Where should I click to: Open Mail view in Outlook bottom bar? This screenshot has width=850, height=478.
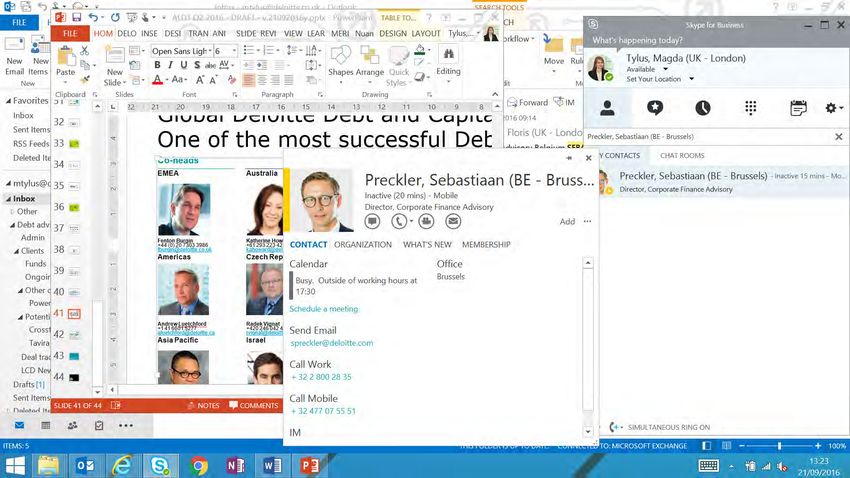click(20, 425)
